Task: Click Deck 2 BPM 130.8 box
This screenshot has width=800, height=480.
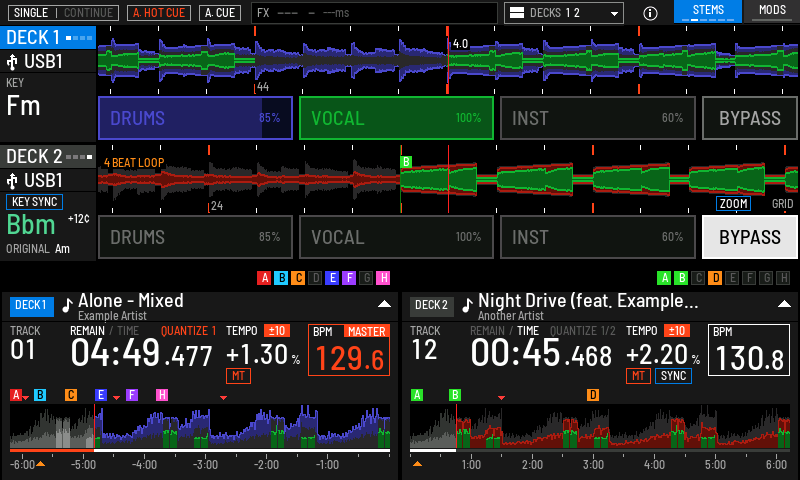Action: pos(749,350)
